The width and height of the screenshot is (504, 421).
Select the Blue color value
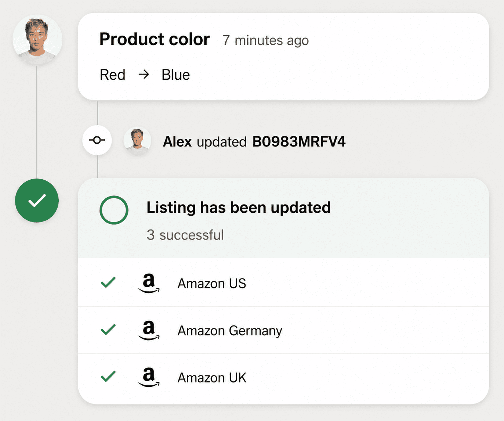(x=175, y=75)
